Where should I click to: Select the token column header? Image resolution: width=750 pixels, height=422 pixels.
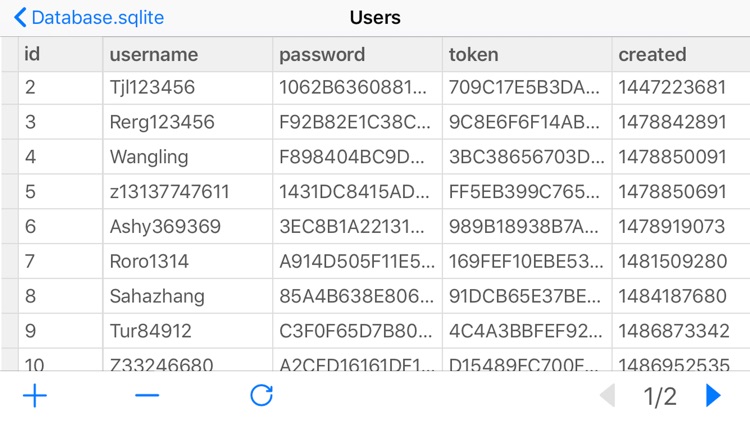(527, 55)
